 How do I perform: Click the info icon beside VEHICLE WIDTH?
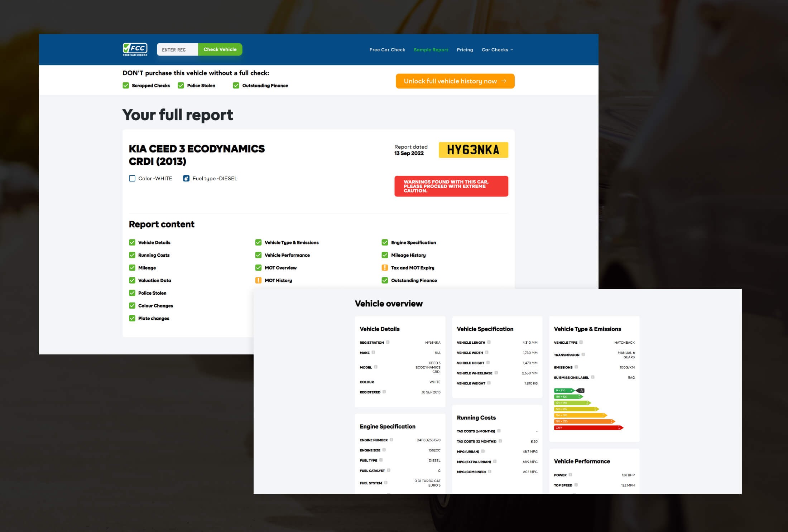click(487, 352)
